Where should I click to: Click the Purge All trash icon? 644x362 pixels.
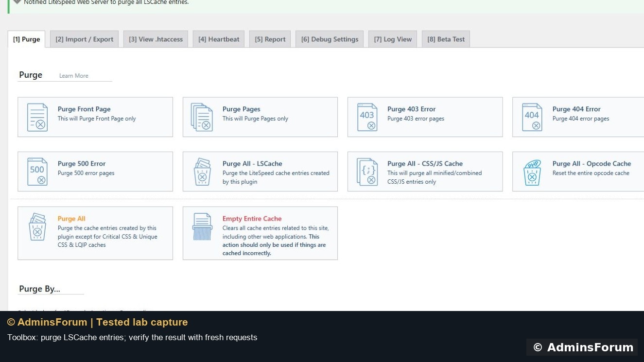click(x=37, y=227)
